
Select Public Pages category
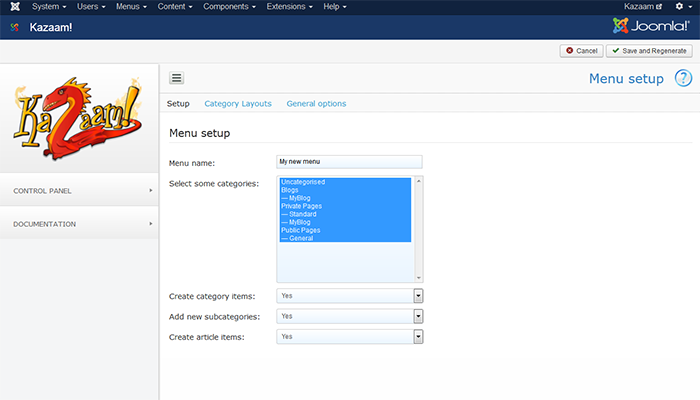point(345,230)
